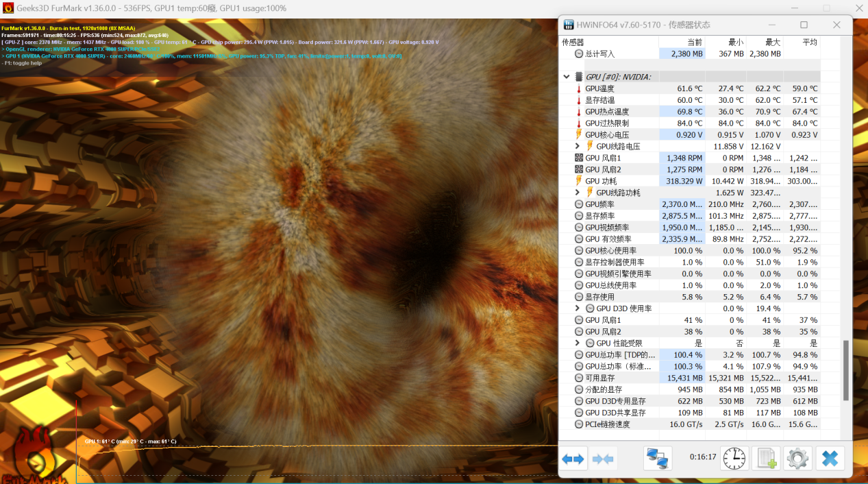This screenshot has height=484, width=868.
Task: Select the 显存结温 sensor row label
Action: (x=599, y=100)
